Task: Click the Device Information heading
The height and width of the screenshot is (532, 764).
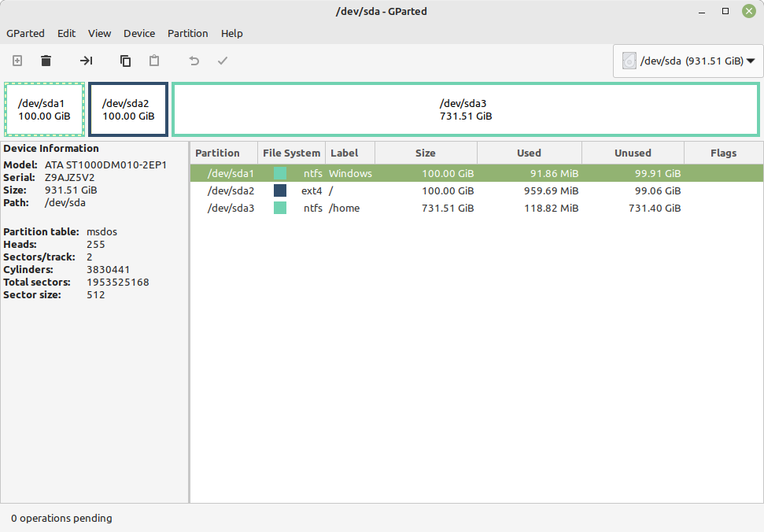Action: point(51,149)
